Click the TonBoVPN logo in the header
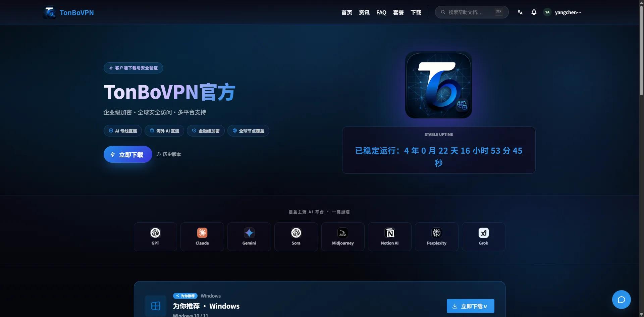 [50, 12]
